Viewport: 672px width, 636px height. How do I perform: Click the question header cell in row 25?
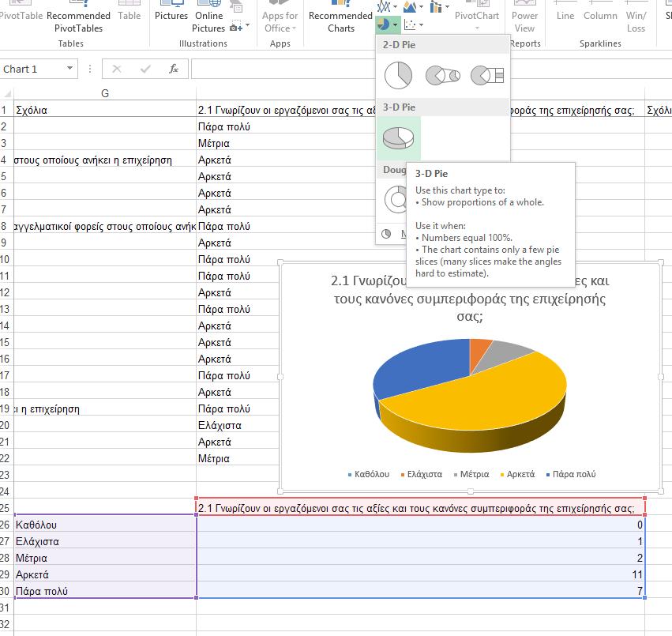pos(420,508)
